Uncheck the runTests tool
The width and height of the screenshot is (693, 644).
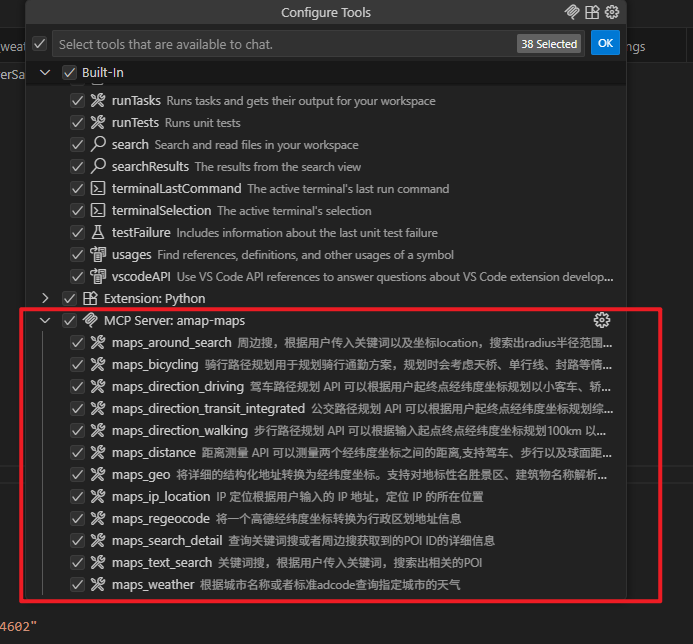(77, 122)
